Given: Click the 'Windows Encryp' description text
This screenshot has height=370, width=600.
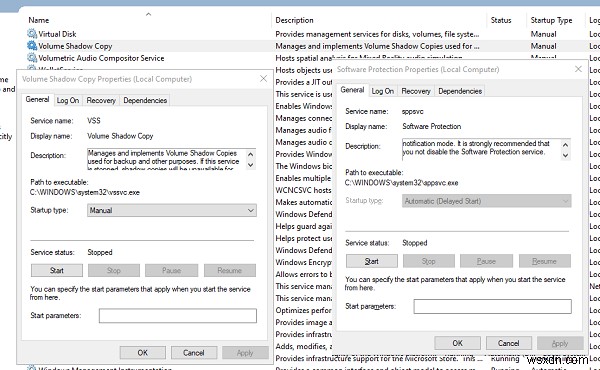Looking at the screenshot, I should tap(303, 262).
